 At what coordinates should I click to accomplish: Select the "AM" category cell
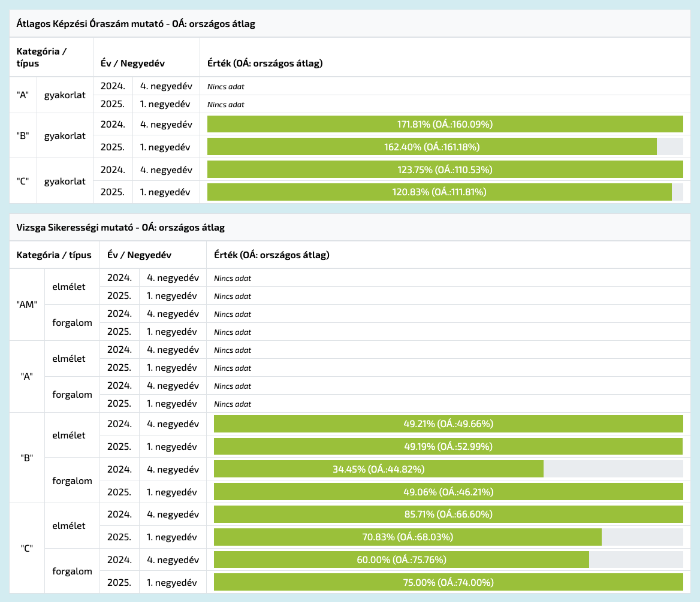pos(27,304)
